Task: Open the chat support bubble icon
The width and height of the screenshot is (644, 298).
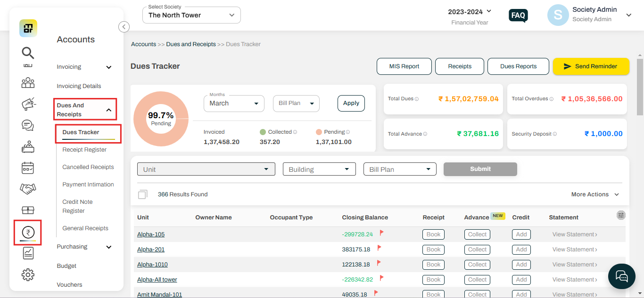Action: [622, 275]
